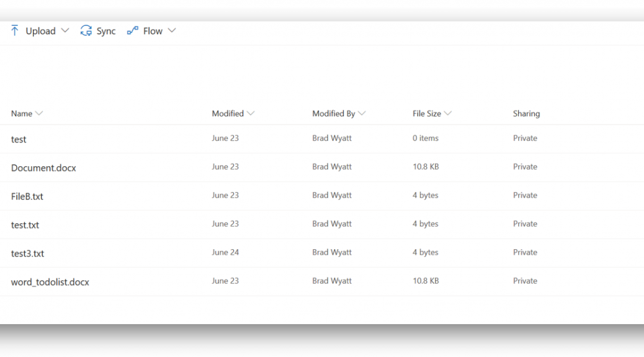Click Private sharing status for test folder

point(525,138)
